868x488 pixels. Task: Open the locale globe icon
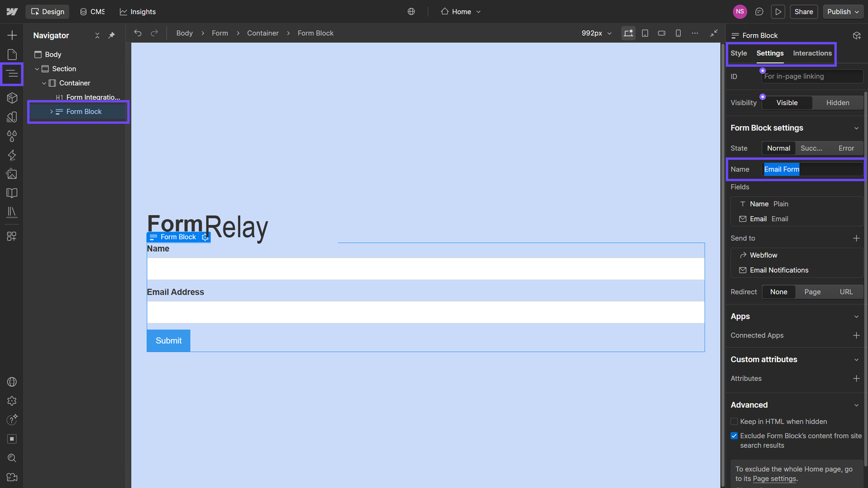(411, 11)
